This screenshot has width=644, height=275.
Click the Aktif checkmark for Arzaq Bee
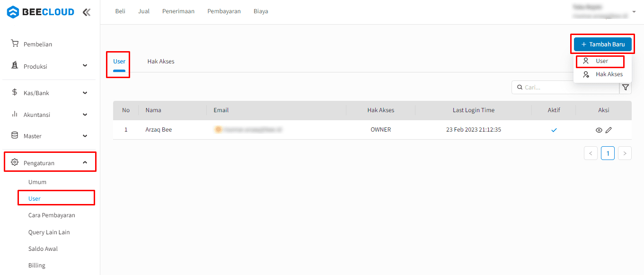[x=554, y=130]
